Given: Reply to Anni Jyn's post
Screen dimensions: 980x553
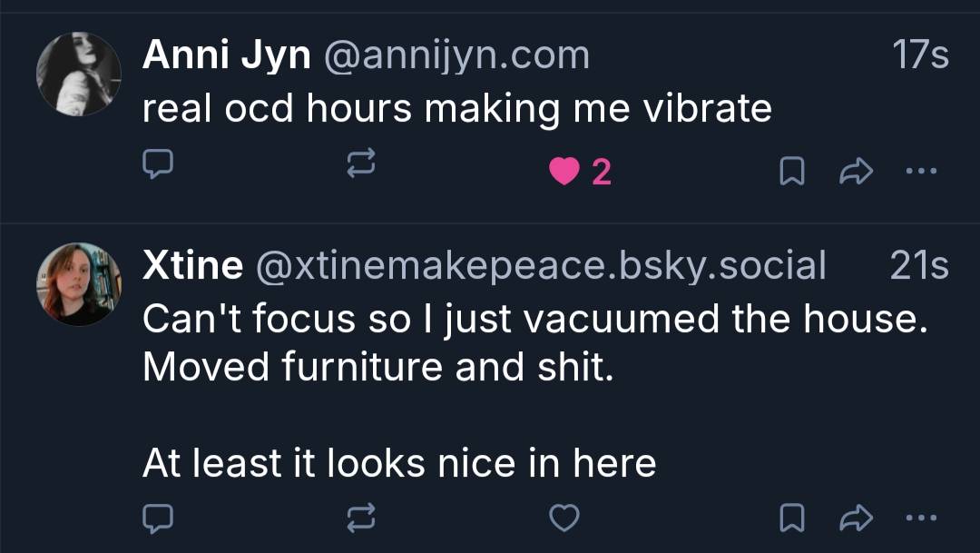Looking at the screenshot, I should coord(159,167).
